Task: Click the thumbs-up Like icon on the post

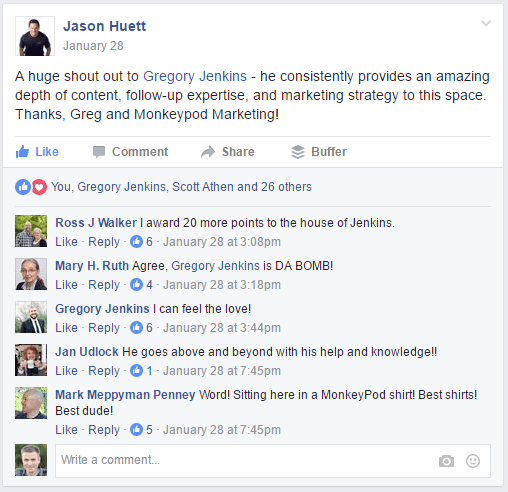Action: click(22, 152)
